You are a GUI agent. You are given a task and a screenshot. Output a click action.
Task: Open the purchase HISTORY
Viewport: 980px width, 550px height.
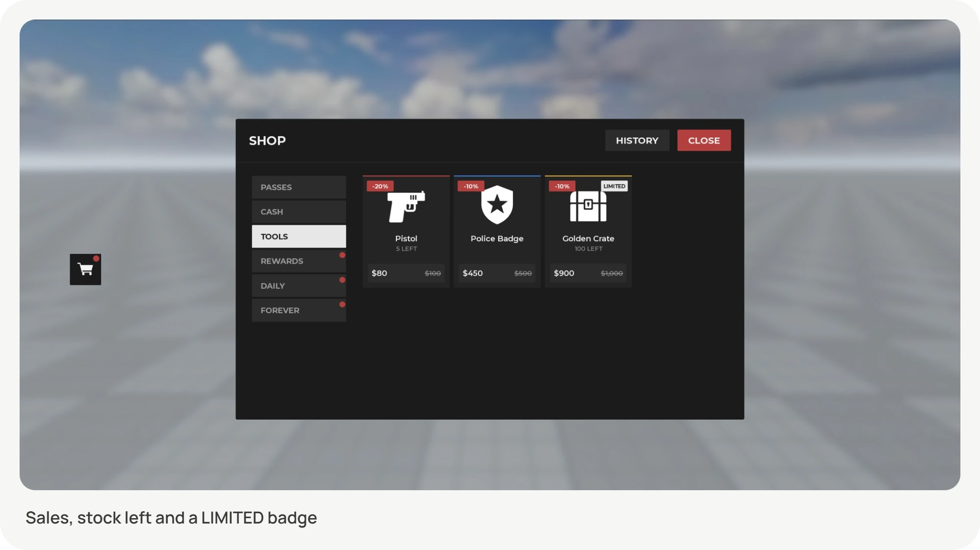coord(637,140)
